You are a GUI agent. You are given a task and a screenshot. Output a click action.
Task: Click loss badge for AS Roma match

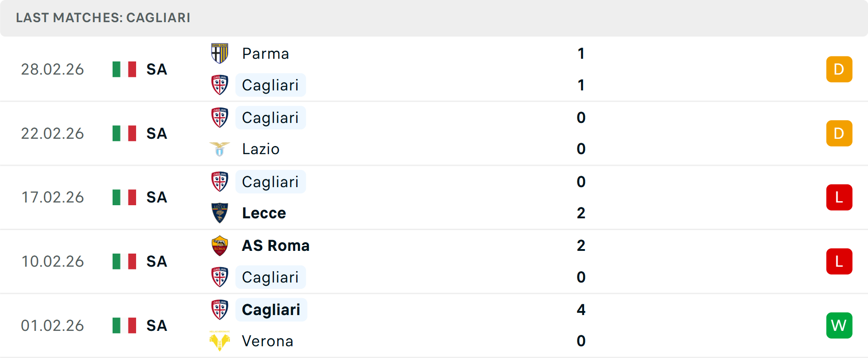click(839, 261)
